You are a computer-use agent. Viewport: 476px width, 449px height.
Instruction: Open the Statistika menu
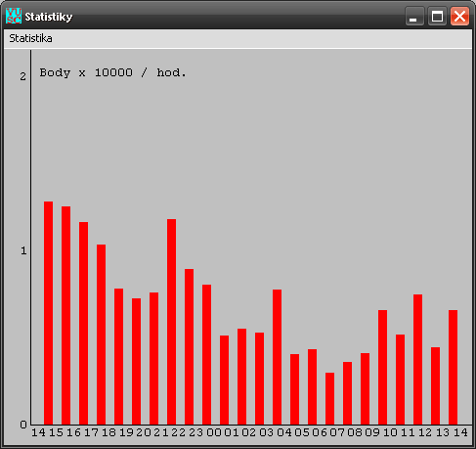pyautogui.click(x=30, y=38)
